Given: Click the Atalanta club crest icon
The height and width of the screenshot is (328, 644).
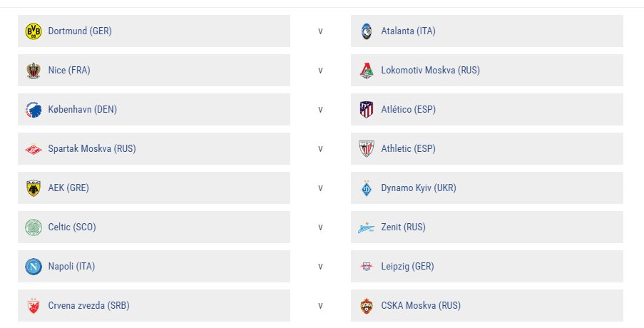Looking at the screenshot, I should (x=367, y=31).
